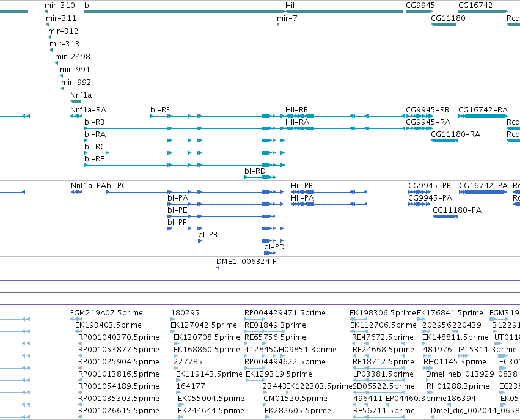
Task: Click the 180295 EST label
Action: pos(185,313)
